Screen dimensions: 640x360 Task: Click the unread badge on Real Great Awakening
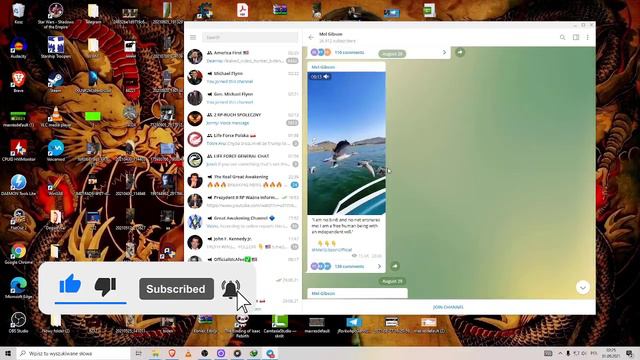click(x=294, y=185)
